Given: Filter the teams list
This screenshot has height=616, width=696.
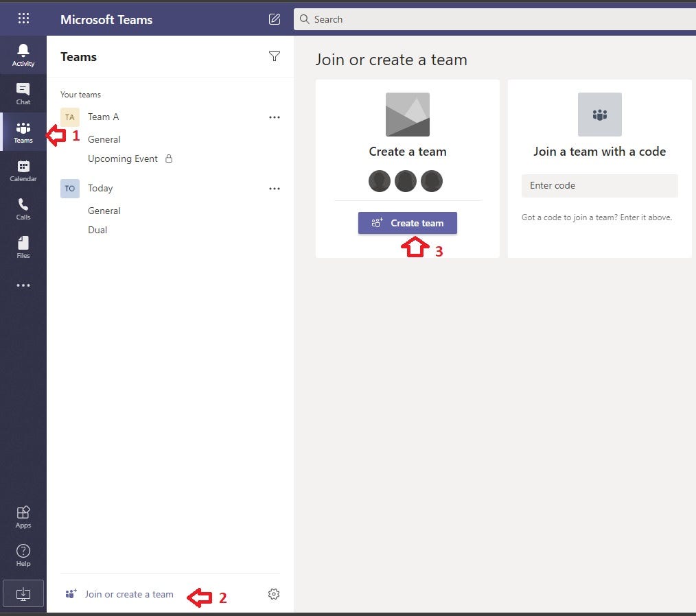Looking at the screenshot, I should (275, 56).
